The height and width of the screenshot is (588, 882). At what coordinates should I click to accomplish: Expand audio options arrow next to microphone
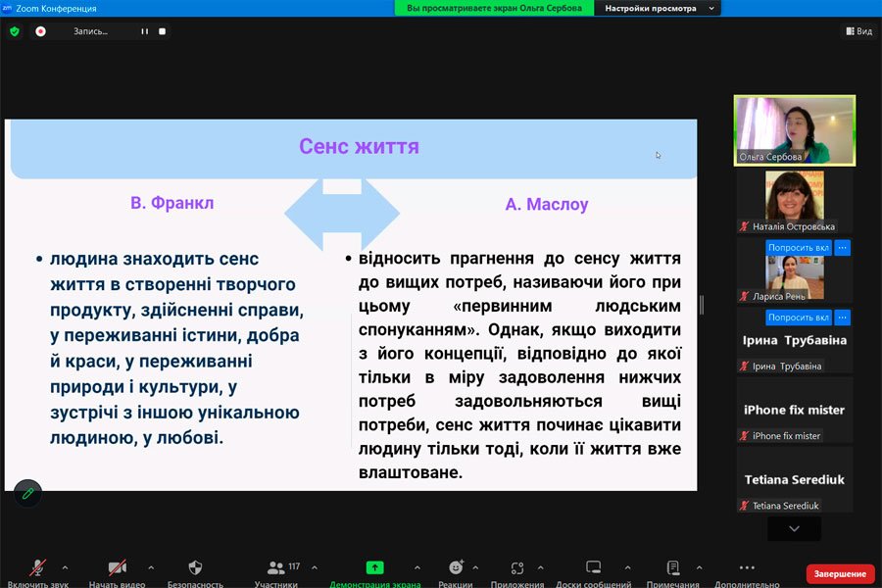[x=65, y=567]
